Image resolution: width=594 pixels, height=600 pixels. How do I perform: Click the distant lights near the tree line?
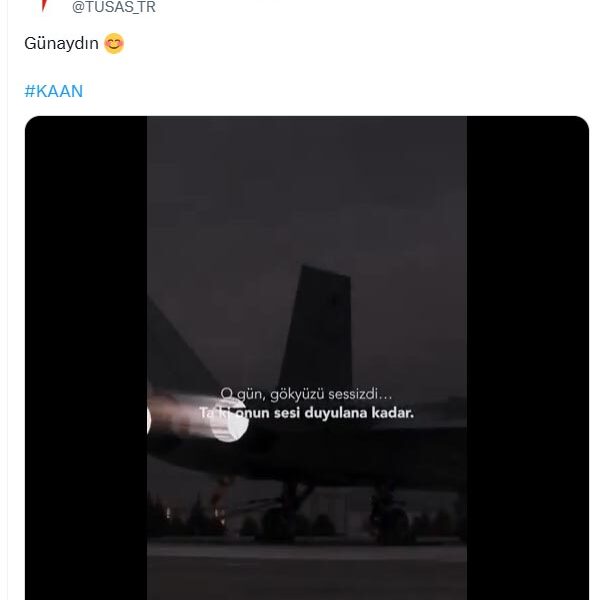[168, 513]
